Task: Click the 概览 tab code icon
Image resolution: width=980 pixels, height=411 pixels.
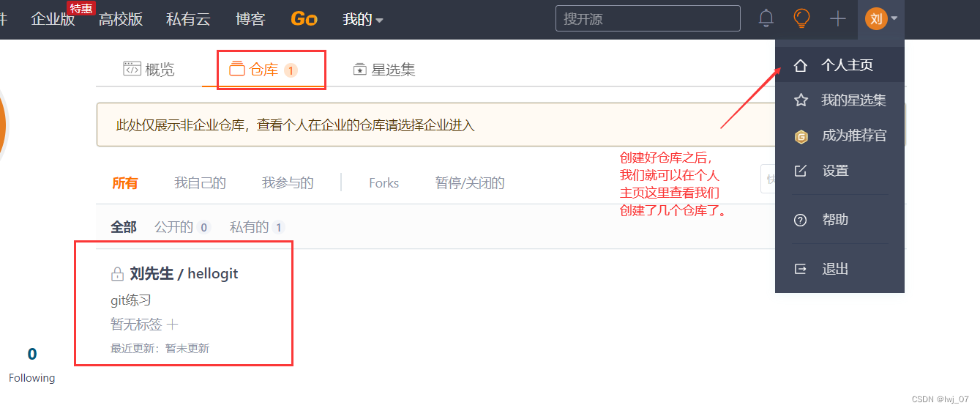Action: tap(132, 69)
